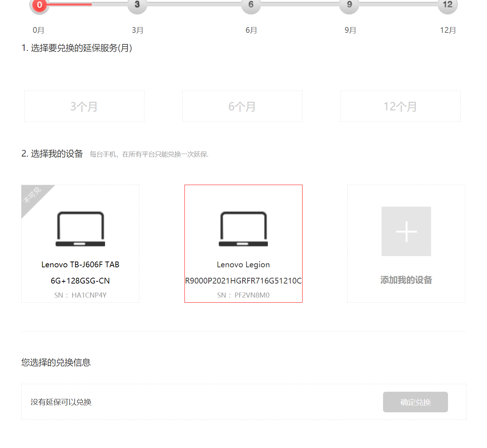Click the heading 1. 选择要兑换的延保服务(月)
This screenshot has width=487, height=448.
coord(77,48)
